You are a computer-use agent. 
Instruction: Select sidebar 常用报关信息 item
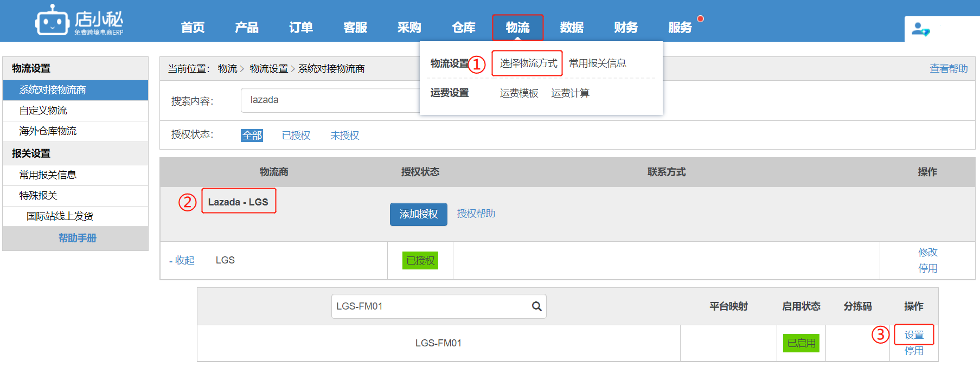[x=75, y=175]
